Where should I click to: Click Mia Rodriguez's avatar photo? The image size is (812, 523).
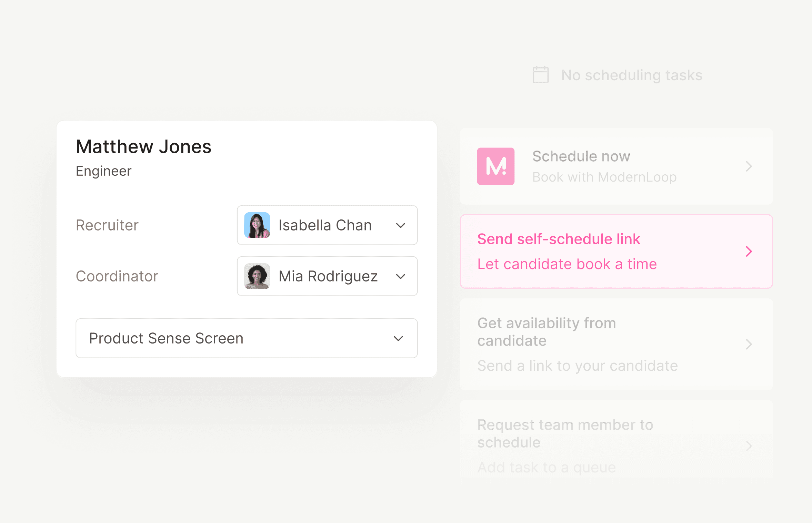point(257,276)
